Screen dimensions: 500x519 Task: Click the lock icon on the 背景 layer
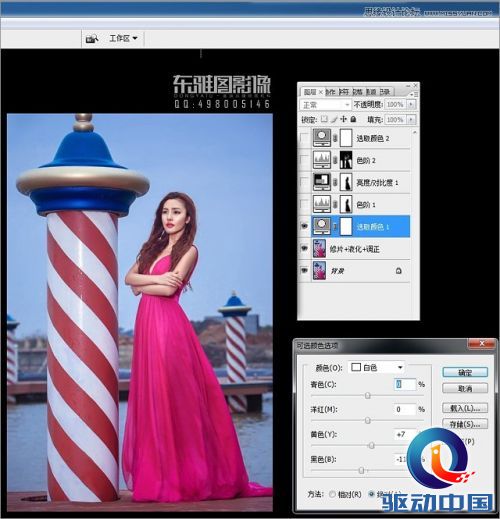pos(399,271)
